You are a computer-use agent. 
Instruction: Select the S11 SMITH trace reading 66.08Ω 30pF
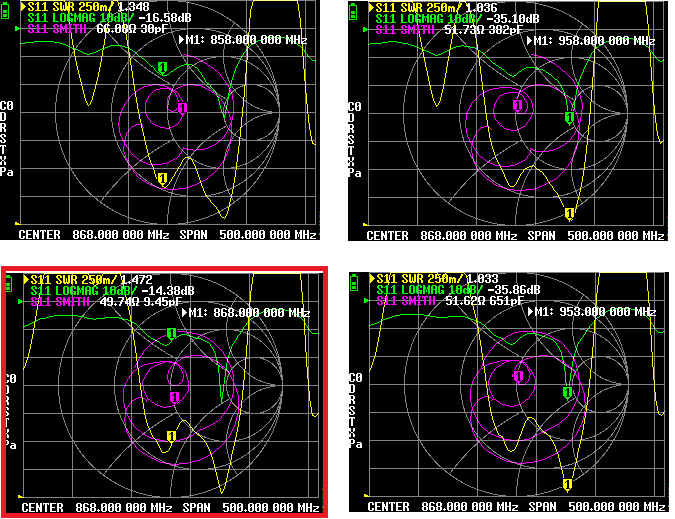click(x=98, y=29)
